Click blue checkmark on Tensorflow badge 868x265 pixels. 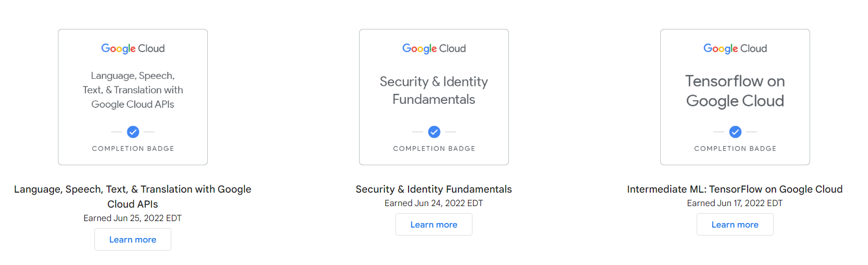click(x=735, y=132)
